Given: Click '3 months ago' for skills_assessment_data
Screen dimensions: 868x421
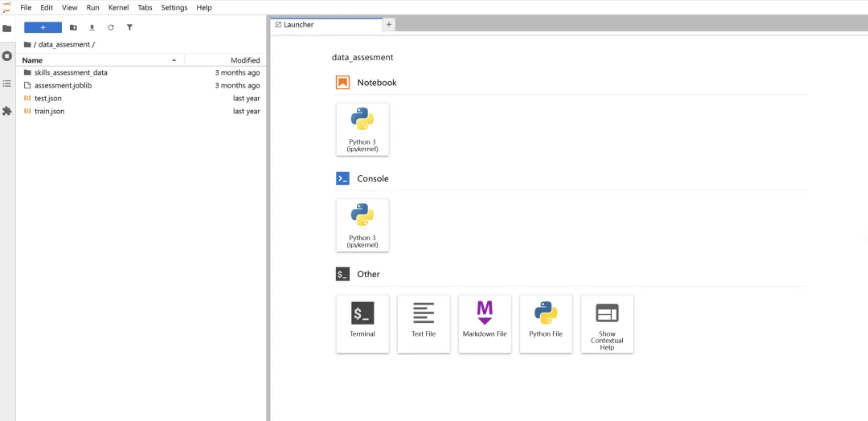Looking at the screenshot, I should click(x=237, y=72).
